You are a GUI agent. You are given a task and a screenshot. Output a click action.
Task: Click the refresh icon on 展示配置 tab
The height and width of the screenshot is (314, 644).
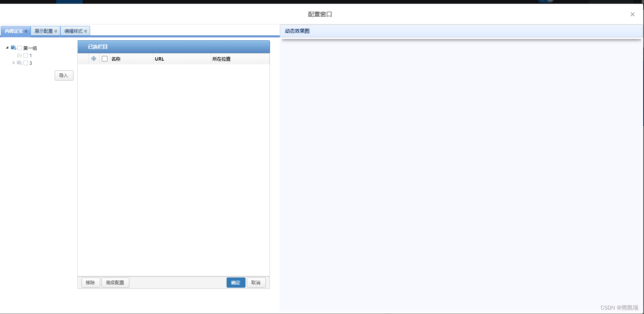click(56, 31)
